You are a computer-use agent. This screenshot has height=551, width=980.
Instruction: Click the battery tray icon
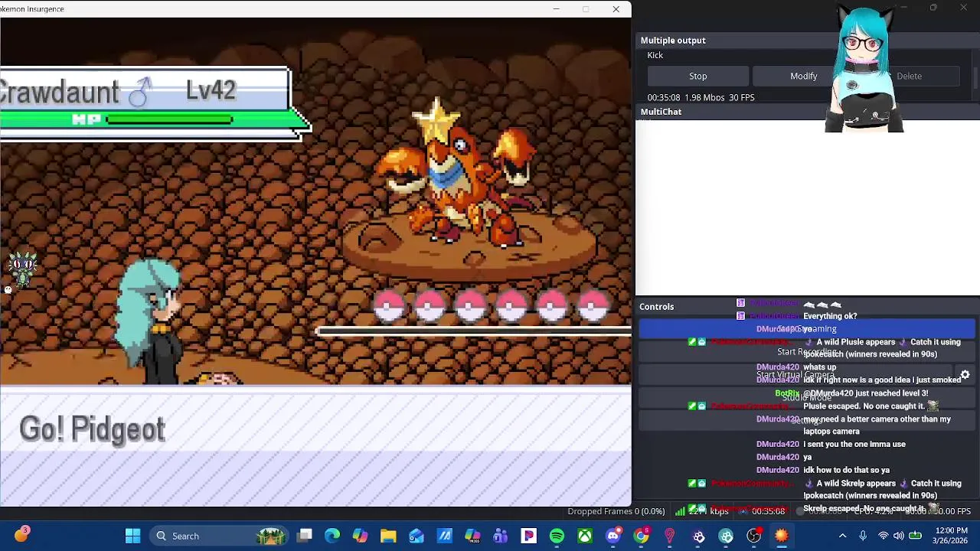915,536
